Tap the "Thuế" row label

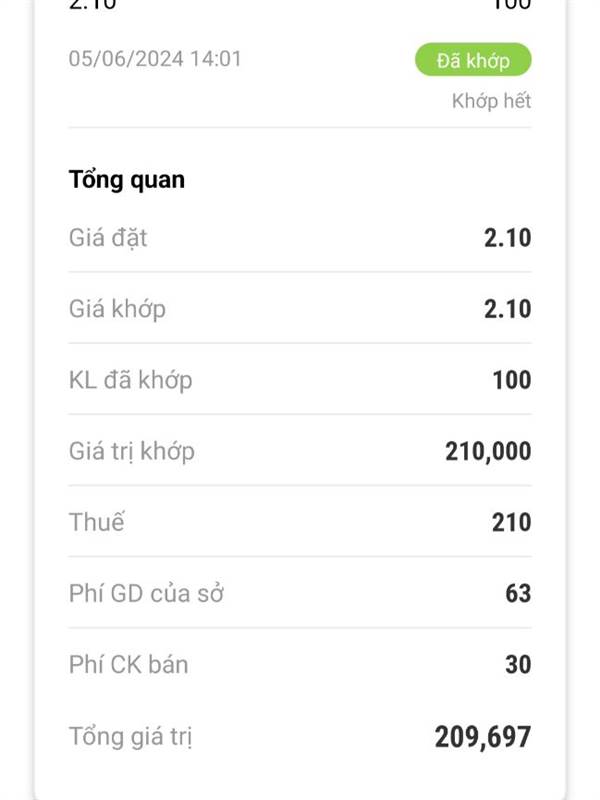(x=96, y=522)
